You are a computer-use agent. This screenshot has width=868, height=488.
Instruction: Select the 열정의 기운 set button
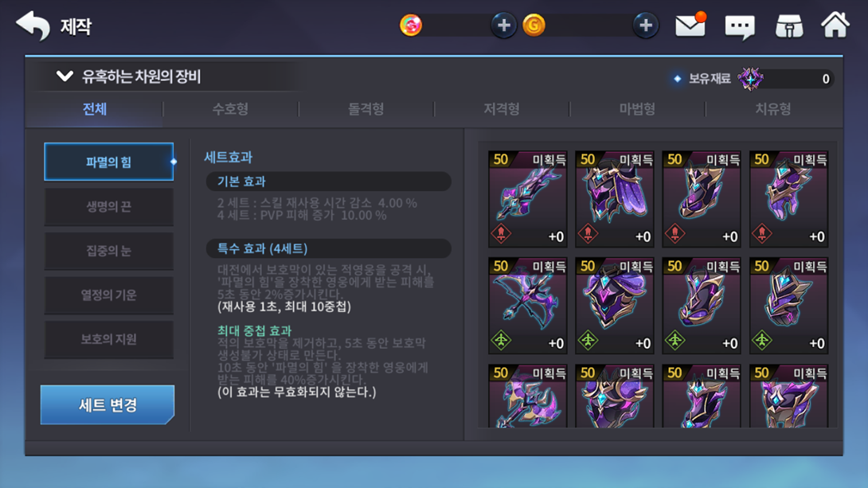click(x=108, y=295)
